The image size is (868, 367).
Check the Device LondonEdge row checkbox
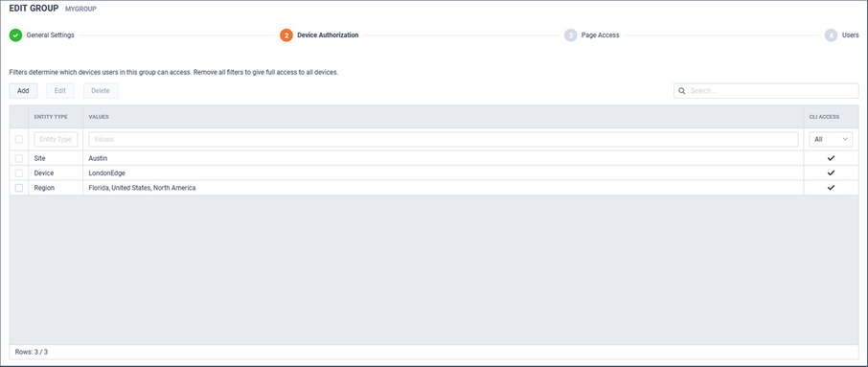(19, 172)
